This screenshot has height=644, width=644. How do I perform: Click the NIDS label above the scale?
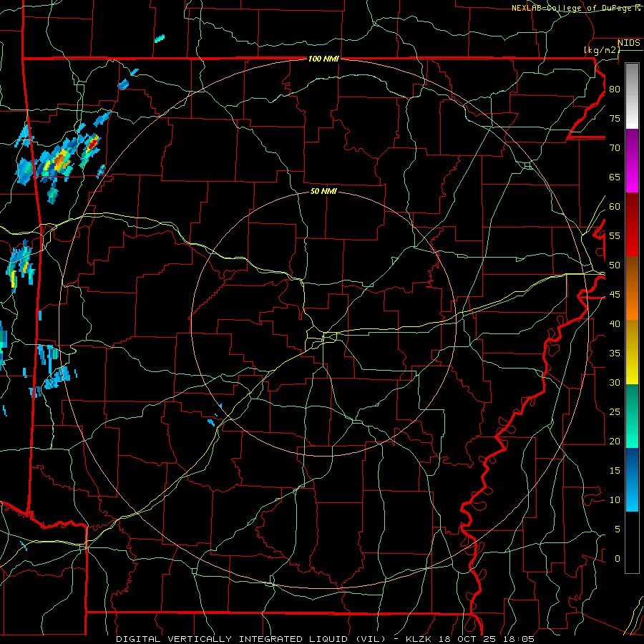tap(629, 43)
